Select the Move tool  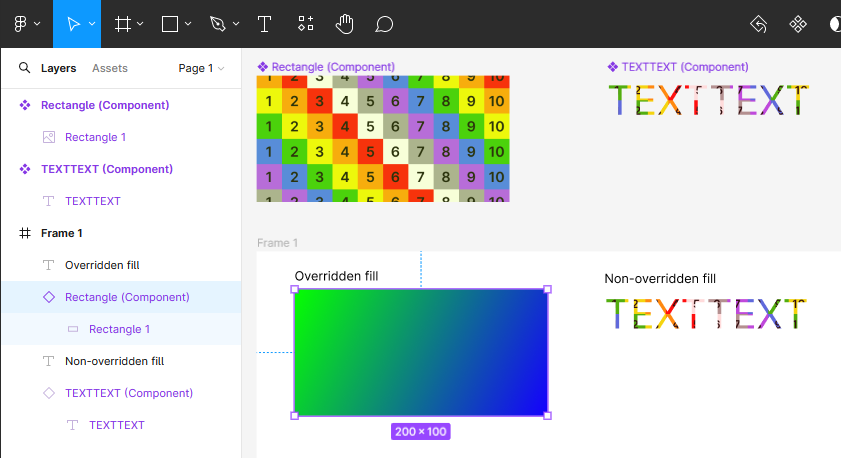point(72,24)
